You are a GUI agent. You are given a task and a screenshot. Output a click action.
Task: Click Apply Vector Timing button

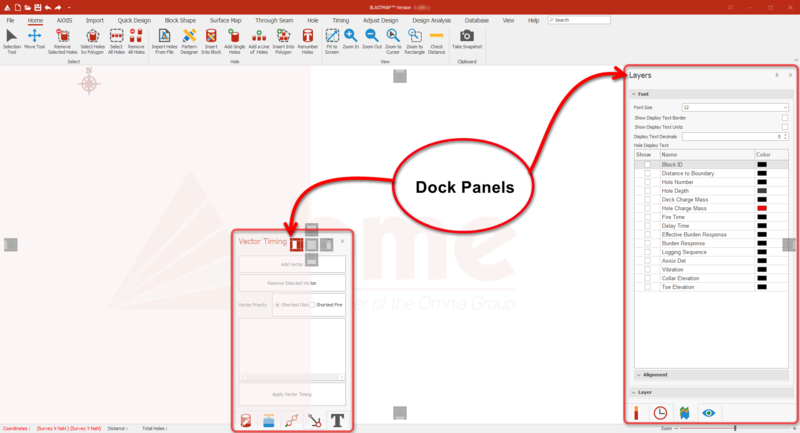click(292, 394)
